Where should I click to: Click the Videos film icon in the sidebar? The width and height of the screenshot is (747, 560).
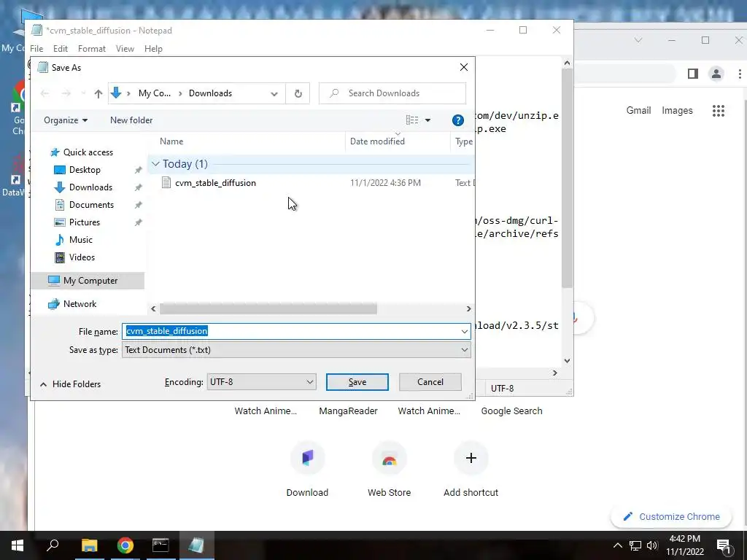click(x=60, y=257)
